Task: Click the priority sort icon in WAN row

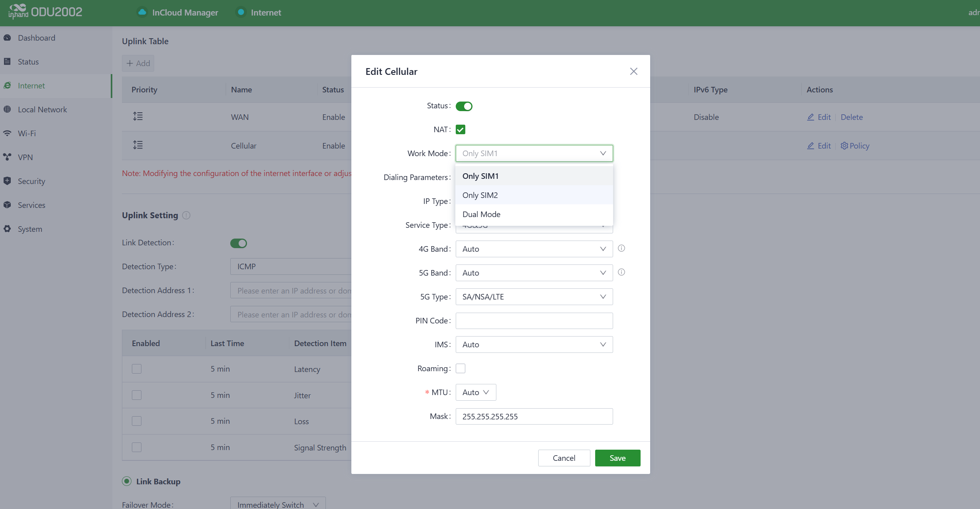Action: (138, 116)
